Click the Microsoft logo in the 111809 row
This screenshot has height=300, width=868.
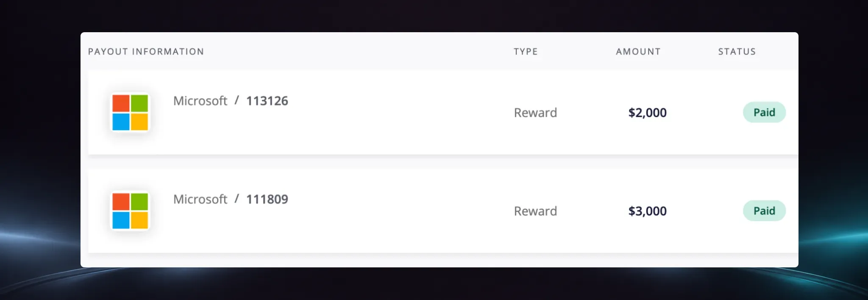[x=130, y=211]
